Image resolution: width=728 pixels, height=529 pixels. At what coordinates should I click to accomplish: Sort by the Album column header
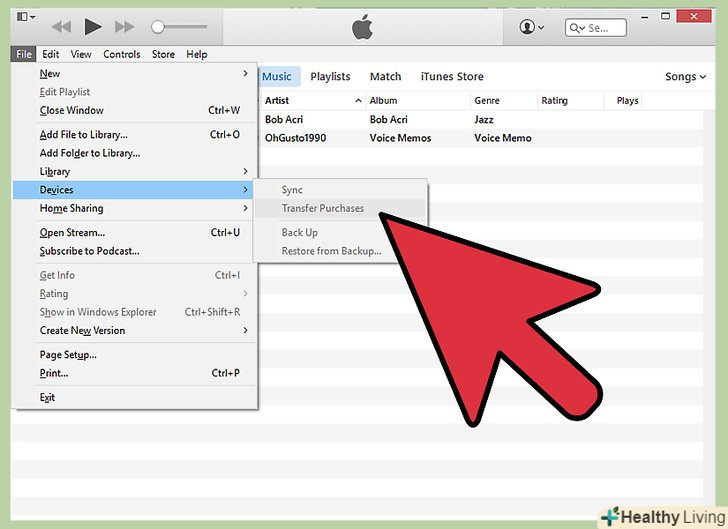tap(418, 101)
